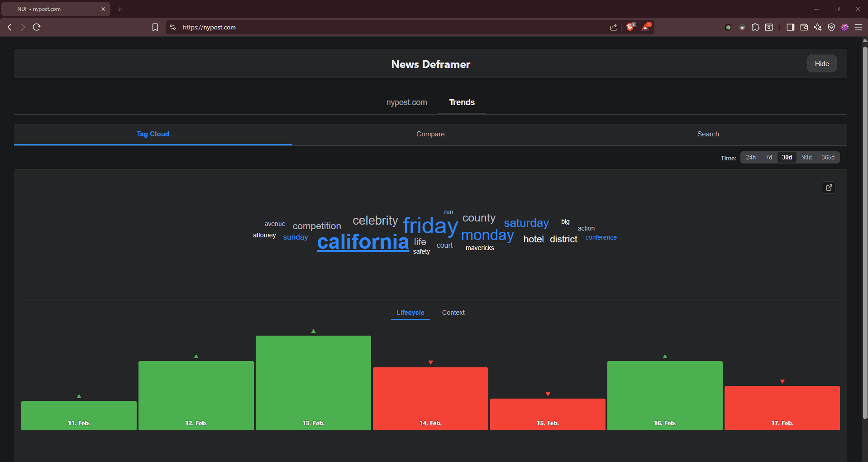Toggle the browser sidebar panel
This screenshot has height=462, width=868.
pyautogui.click(x=790, y=27)
